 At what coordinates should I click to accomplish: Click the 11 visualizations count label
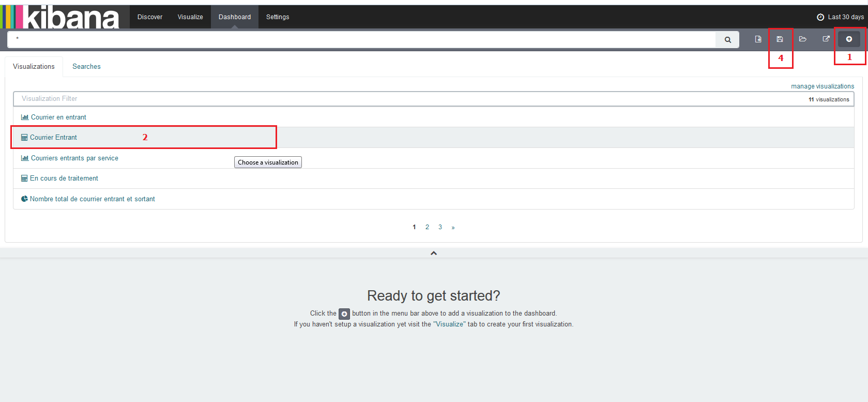[x=829, y=99]
